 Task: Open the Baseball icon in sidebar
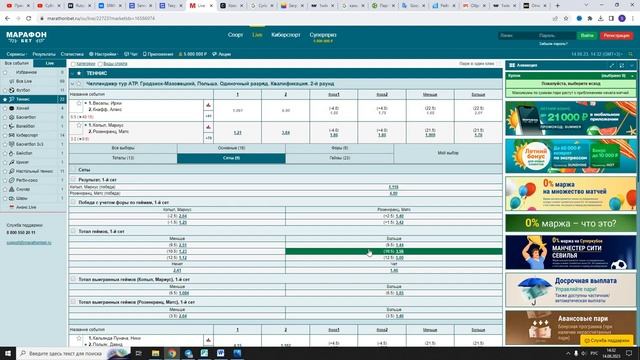coord(12,153)
